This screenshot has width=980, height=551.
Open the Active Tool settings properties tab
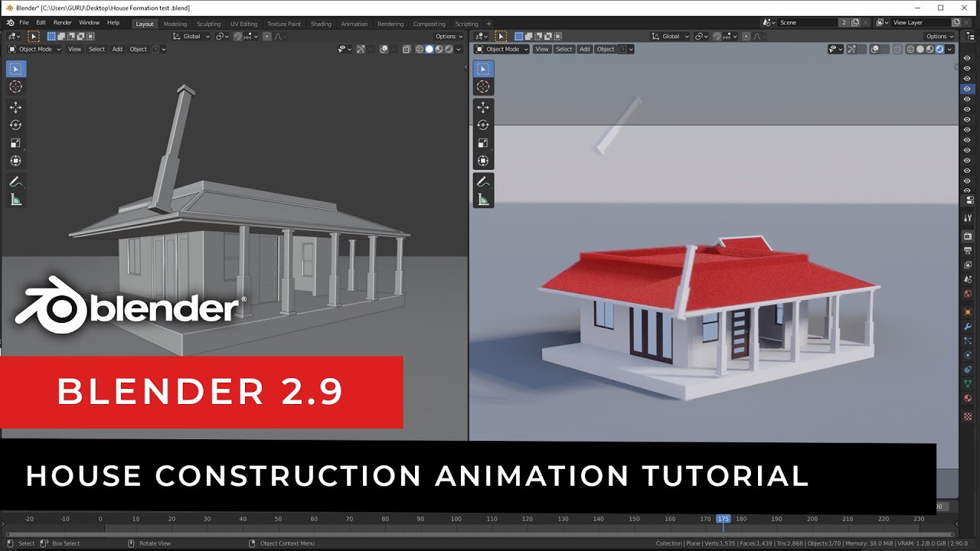[968, 217]
